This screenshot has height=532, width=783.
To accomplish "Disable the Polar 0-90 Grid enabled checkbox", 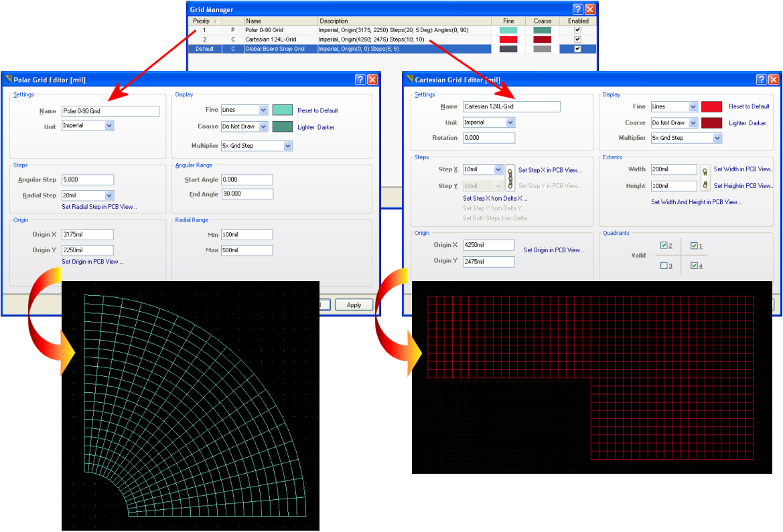I will [x=577, y=30].
